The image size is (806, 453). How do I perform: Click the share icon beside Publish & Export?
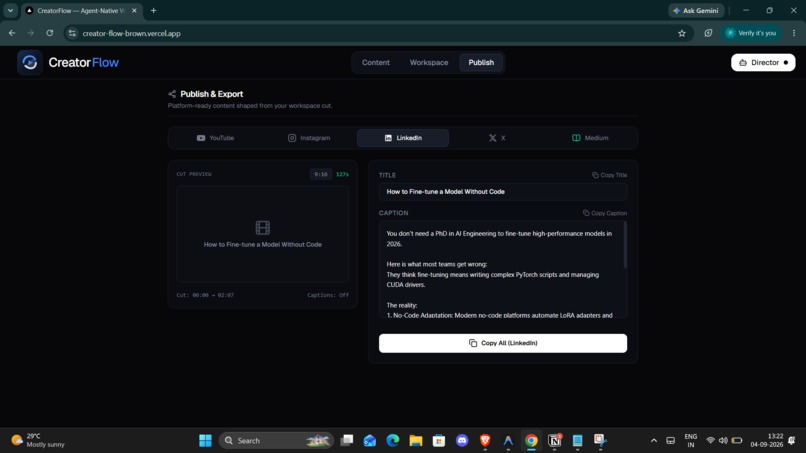coord(172,94)
